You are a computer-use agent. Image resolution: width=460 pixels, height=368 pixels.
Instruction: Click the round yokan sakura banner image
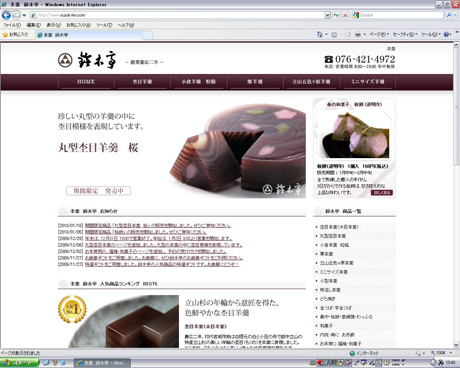(182, 148)
